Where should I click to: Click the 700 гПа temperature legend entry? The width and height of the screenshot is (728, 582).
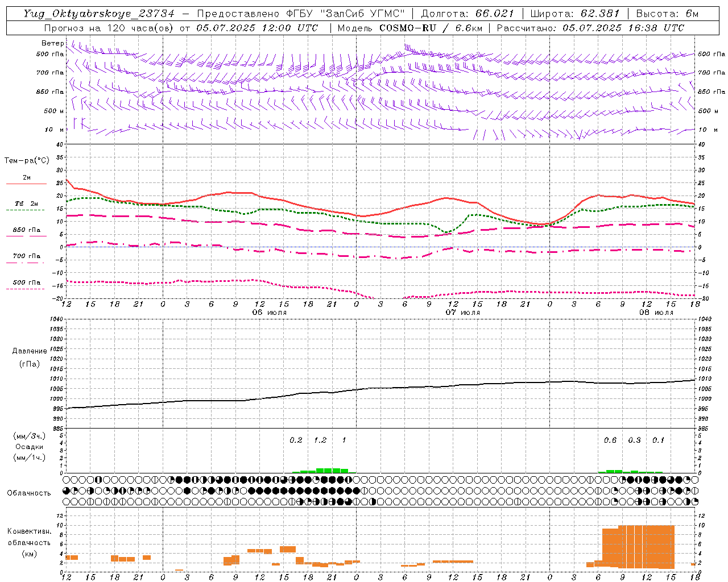[x=26, y=256]
